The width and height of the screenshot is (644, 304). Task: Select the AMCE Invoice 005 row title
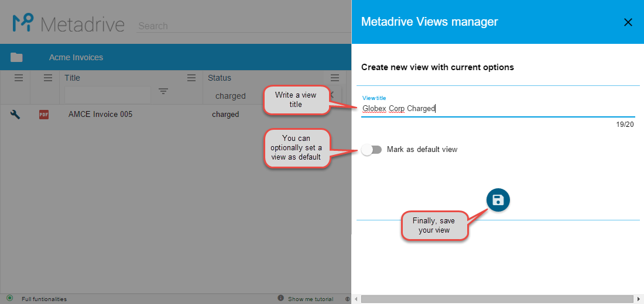coord(100,115)
